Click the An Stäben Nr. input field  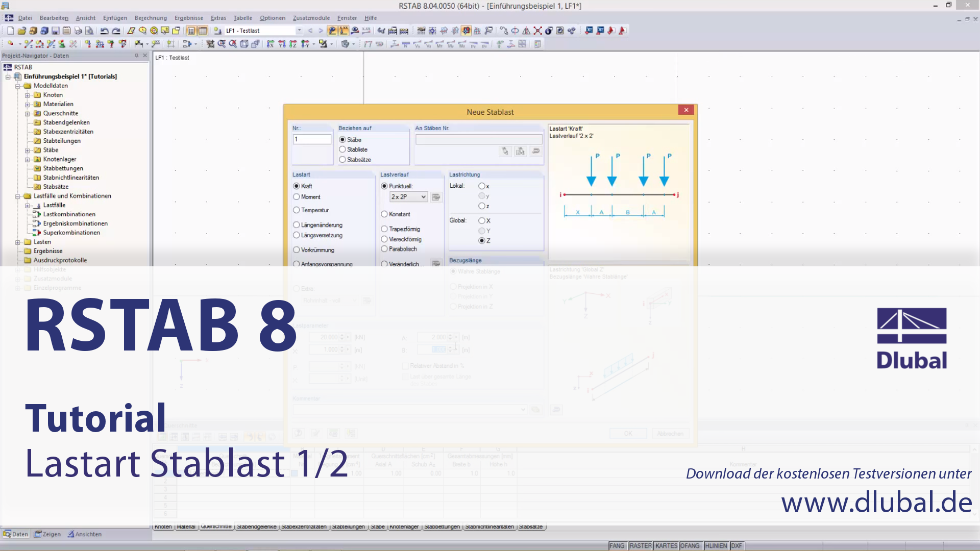tap(479, 139)
